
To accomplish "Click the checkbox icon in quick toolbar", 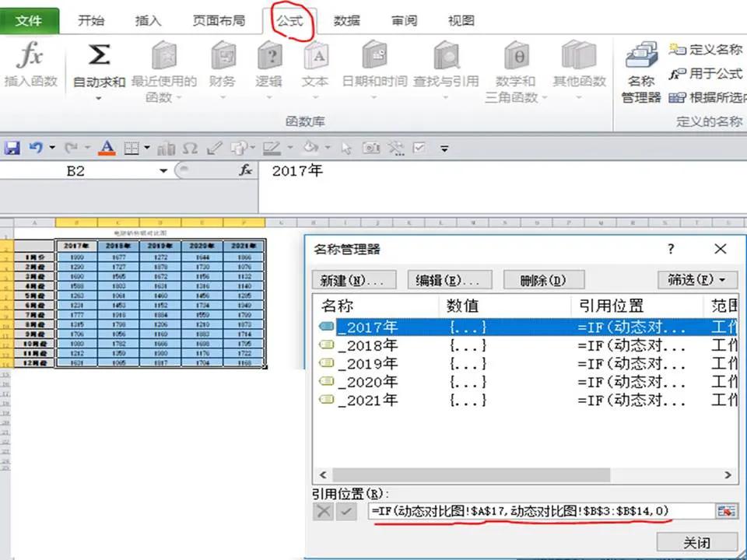I will (419, 148).
